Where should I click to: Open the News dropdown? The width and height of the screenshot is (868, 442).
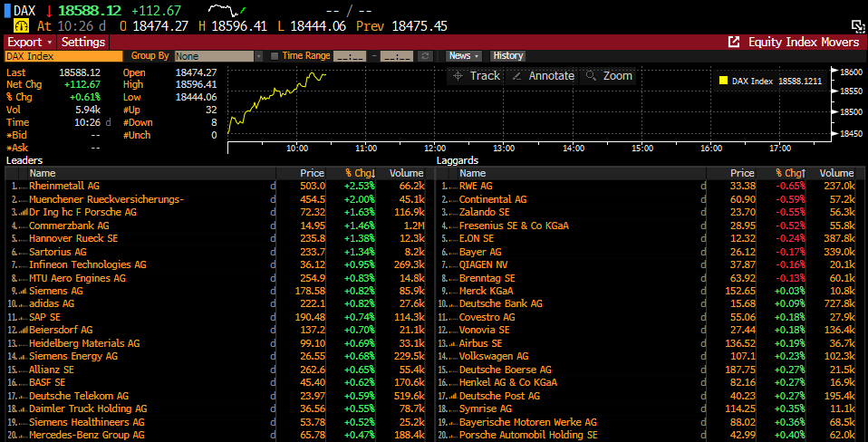click(x=464, y=56)
